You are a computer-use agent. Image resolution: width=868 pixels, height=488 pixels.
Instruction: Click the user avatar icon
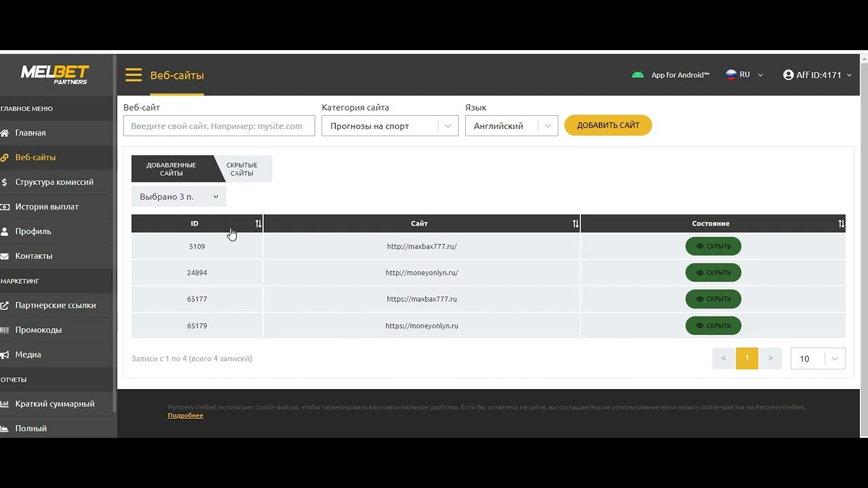point(788,75)
